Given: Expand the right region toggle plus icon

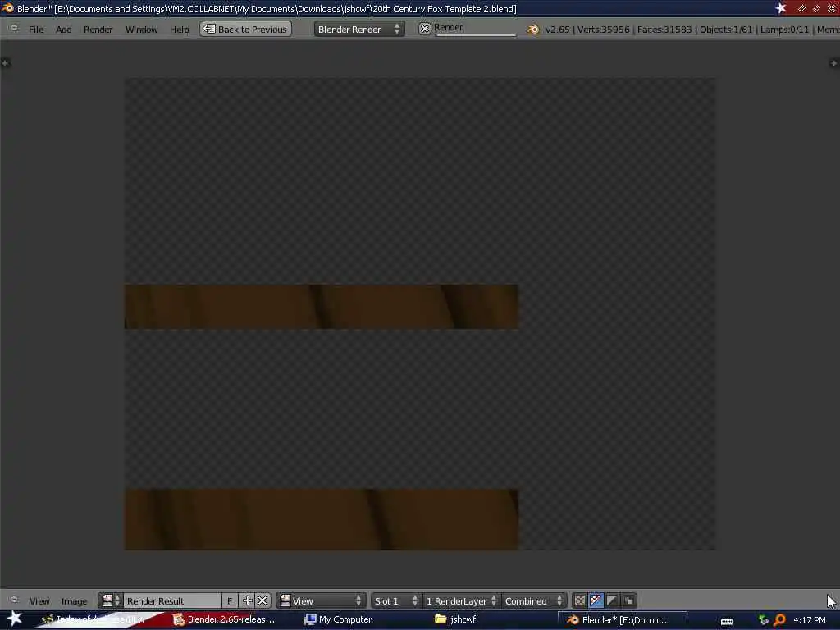Looking at the screenshot, I should 833,63.
